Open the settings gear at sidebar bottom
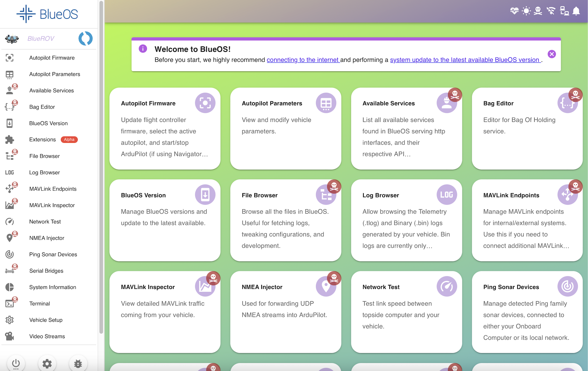The image size is (588, 371). click(x=47, y=363)
